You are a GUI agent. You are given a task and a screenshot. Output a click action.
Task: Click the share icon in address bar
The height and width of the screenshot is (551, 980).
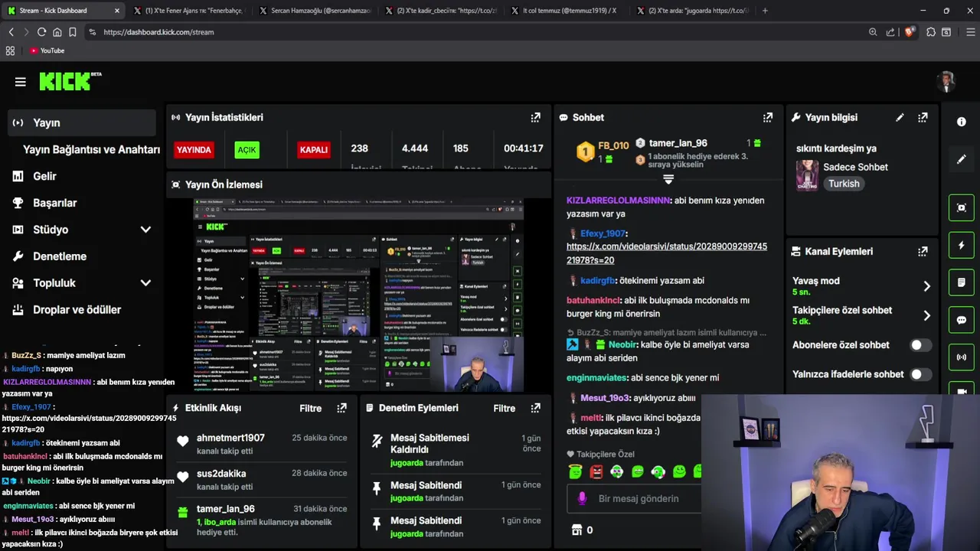(x=890, y=32)
